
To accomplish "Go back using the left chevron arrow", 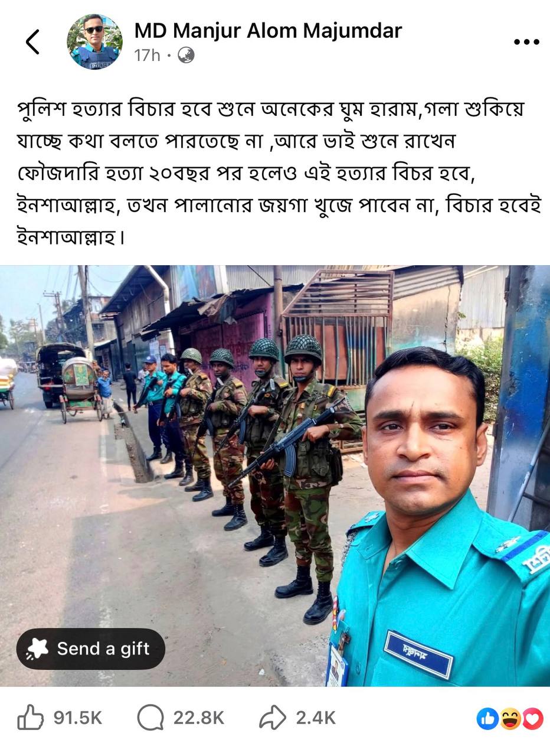I will [32, 42].
